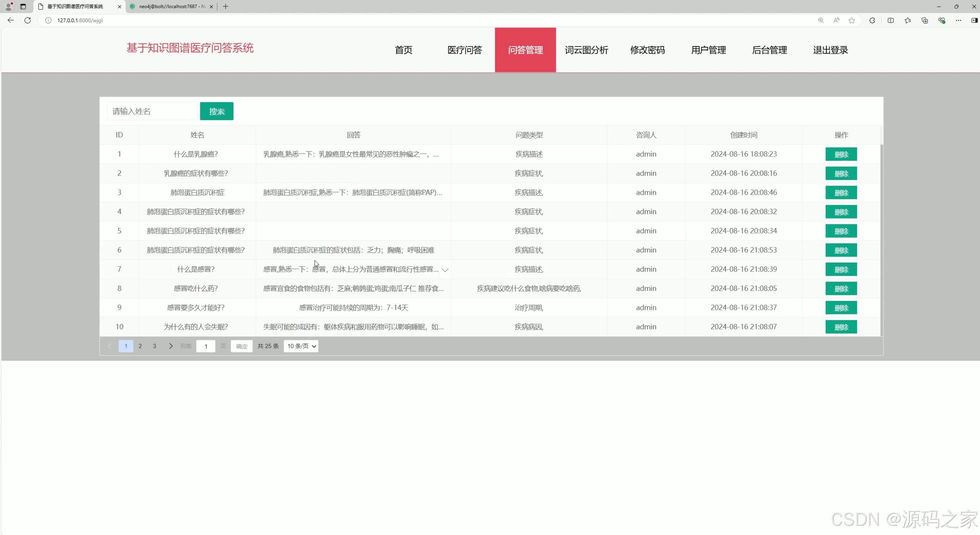Click the browser back arrow

tap(11, 20)
